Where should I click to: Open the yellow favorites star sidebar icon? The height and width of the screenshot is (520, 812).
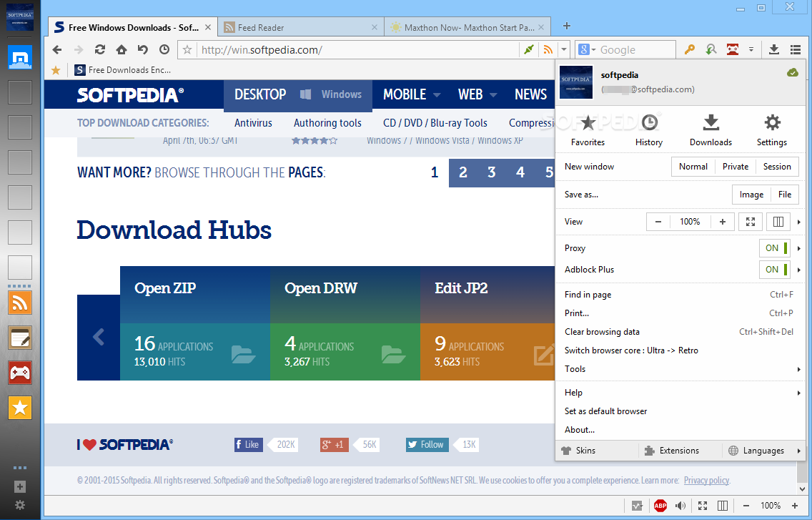tap(20, 408)
